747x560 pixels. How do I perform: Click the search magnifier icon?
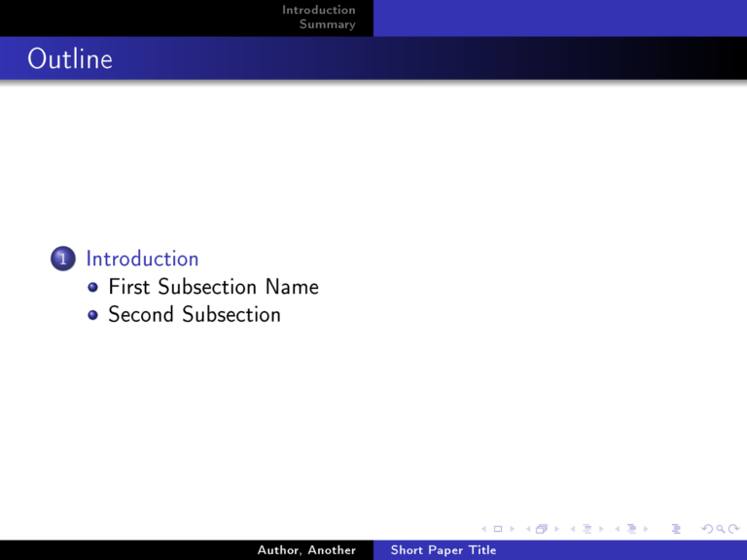[718, 529]
